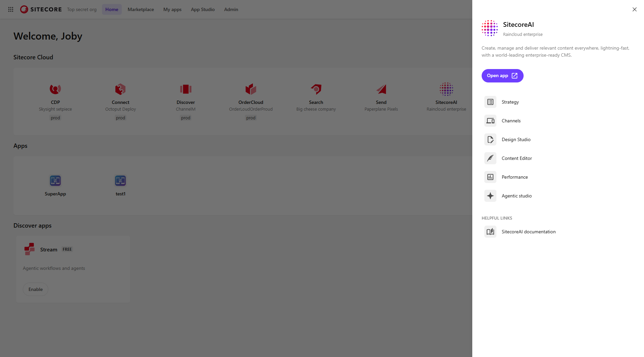Open the app switcher grid icon
The image size is (644, 357).
[x=11, y=9]
